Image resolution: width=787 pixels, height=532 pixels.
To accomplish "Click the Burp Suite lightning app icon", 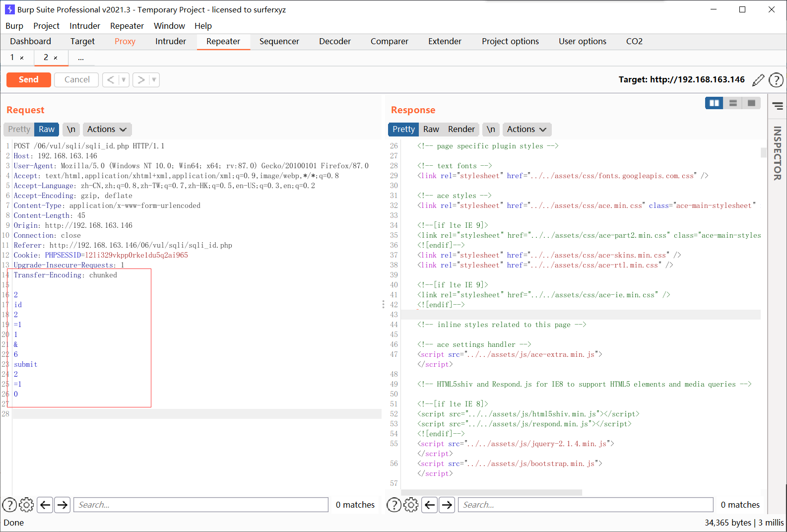I will [9, 9].
